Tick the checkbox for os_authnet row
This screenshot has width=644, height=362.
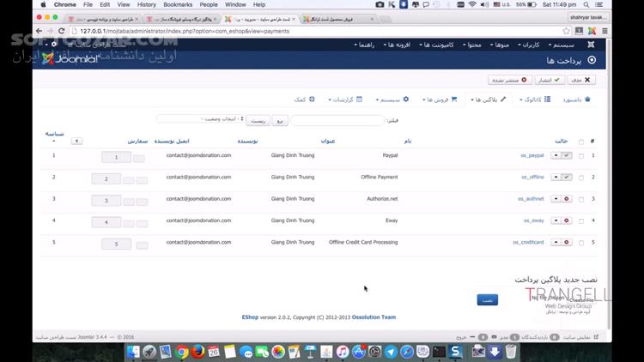point(581,200)
